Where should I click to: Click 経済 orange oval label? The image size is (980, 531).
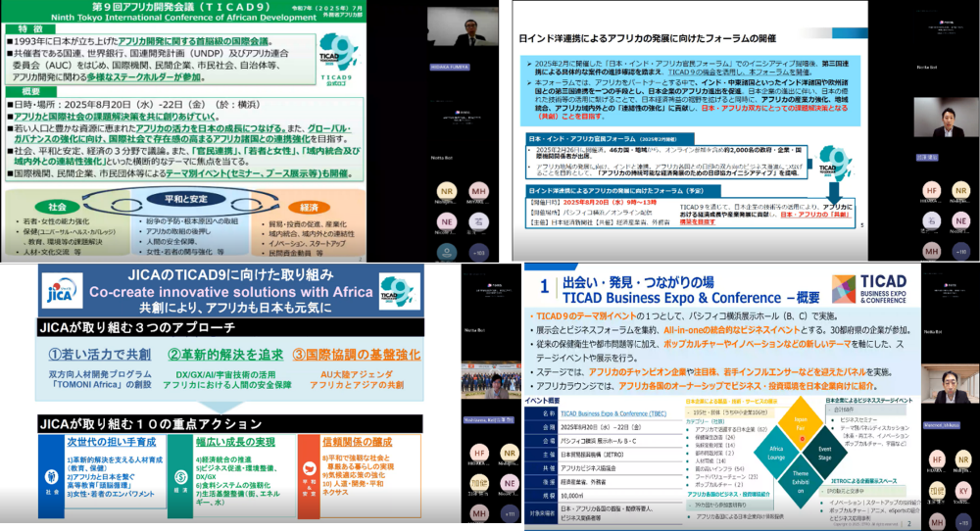click(x=310, y=208)
